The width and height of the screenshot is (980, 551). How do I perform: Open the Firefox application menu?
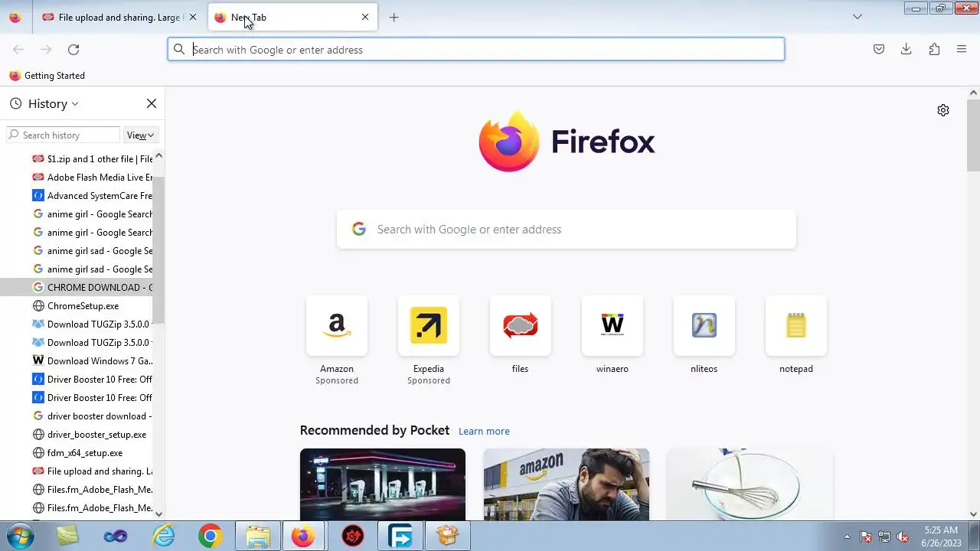click(x=962, y=50)
